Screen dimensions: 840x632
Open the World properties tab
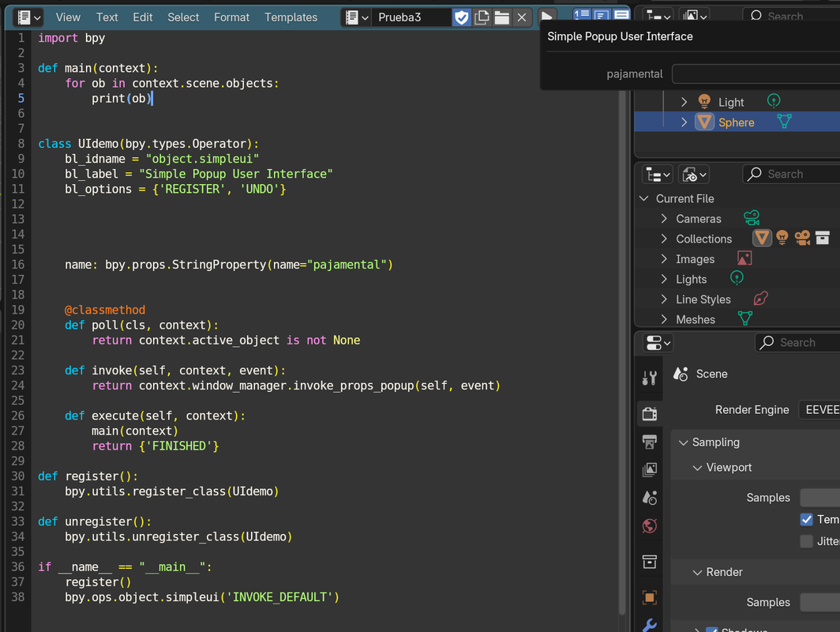[x=649, y=526]
